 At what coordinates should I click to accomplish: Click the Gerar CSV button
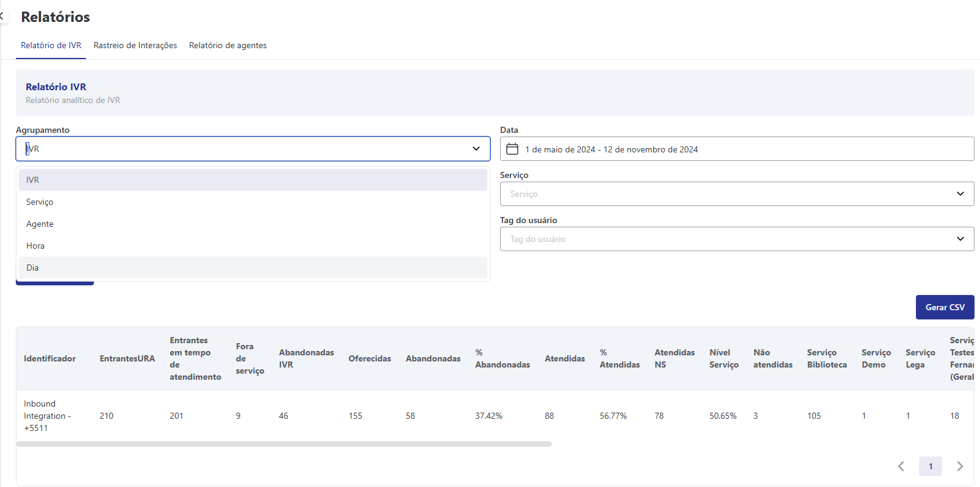tap(945, 307)
